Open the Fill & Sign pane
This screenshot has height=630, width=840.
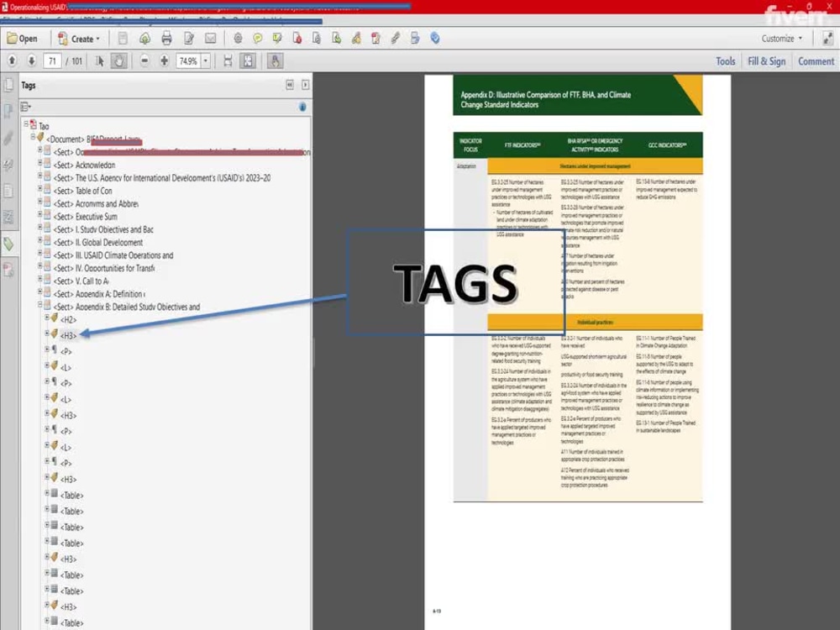[767, 61]
